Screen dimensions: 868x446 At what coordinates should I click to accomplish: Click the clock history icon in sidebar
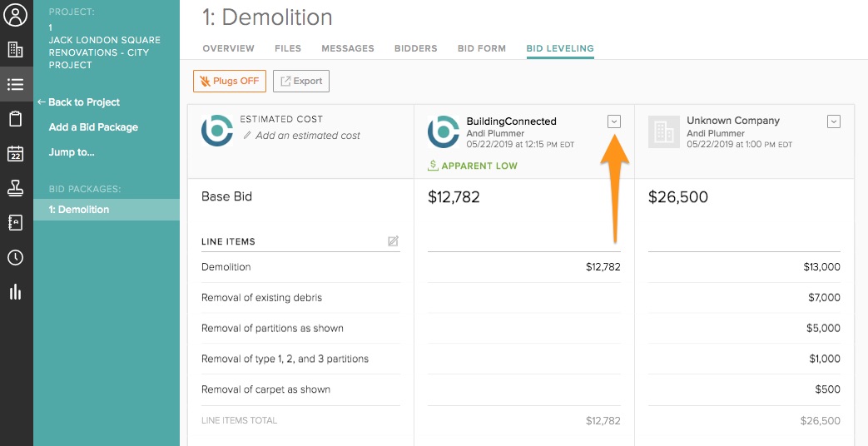16,257
